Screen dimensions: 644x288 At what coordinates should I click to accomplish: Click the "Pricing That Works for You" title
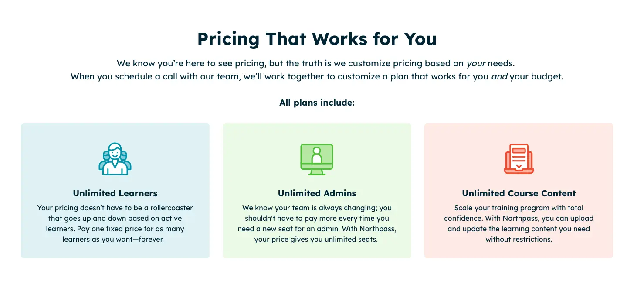317,39
